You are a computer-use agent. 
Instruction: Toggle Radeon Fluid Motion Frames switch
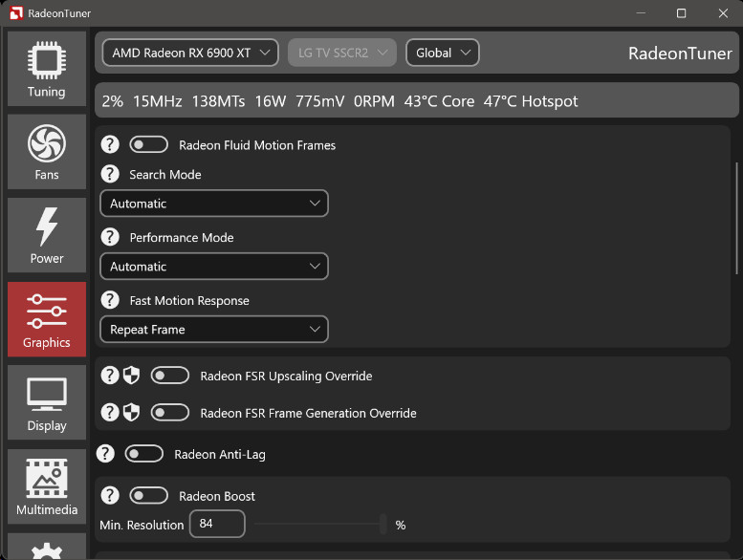(149, 145)
